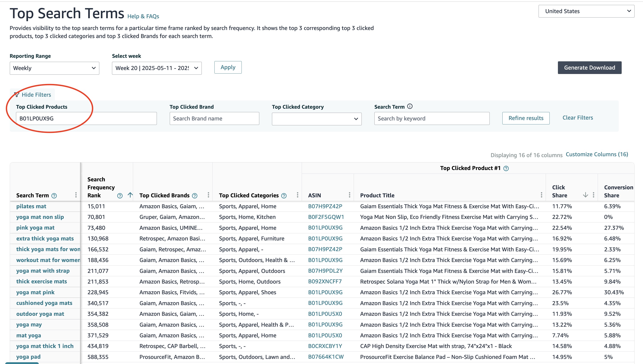
Task: Sort ascending by Search Frequency Rank arrow
Action: pos(130,195)
